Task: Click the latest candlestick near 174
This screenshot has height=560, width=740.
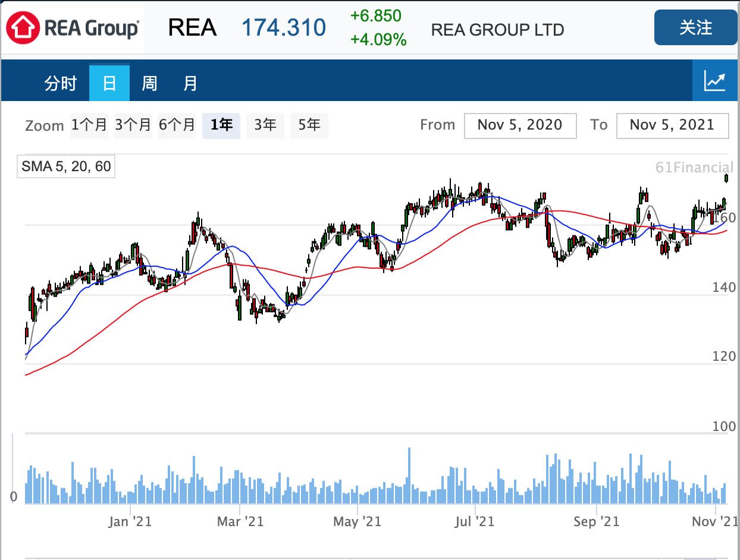Action: click(726, 178)
